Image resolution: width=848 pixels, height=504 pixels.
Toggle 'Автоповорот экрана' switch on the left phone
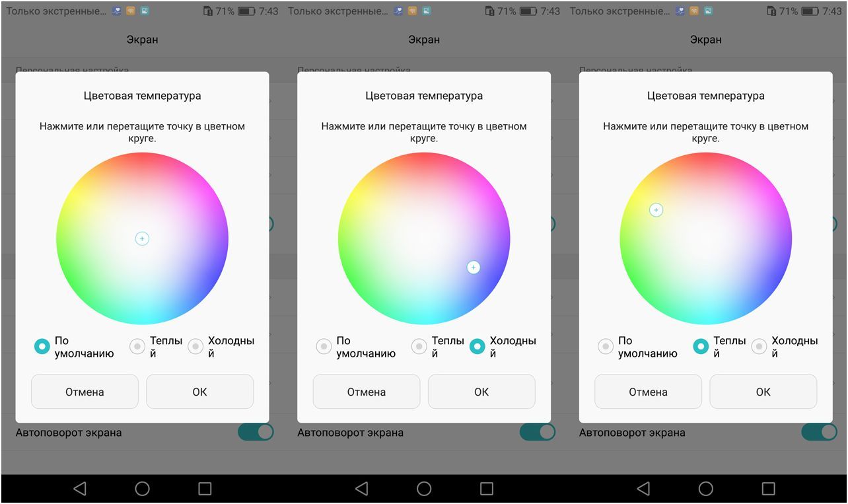point(256,433)
